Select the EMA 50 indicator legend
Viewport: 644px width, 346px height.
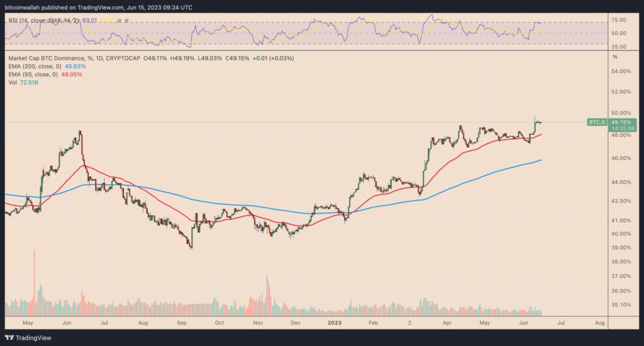click(x=33, y=74)
